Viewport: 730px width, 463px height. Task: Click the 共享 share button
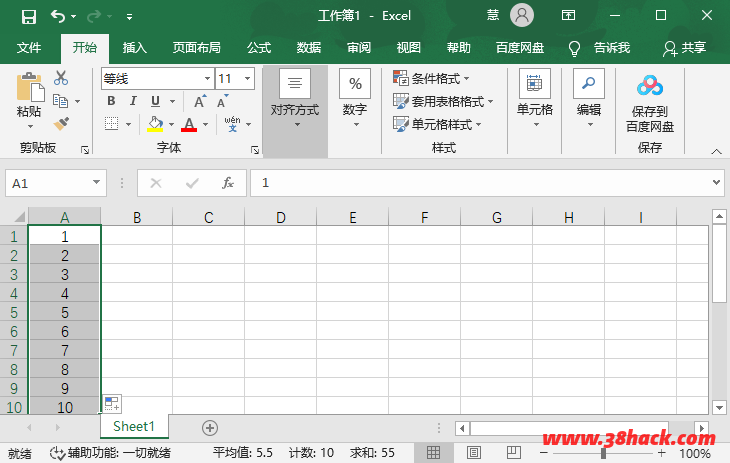(684, 47)
